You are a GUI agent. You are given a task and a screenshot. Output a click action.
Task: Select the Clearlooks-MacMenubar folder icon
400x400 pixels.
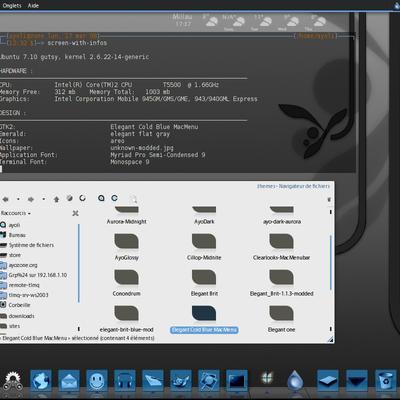pyautogui.click(x=281, y=241)
